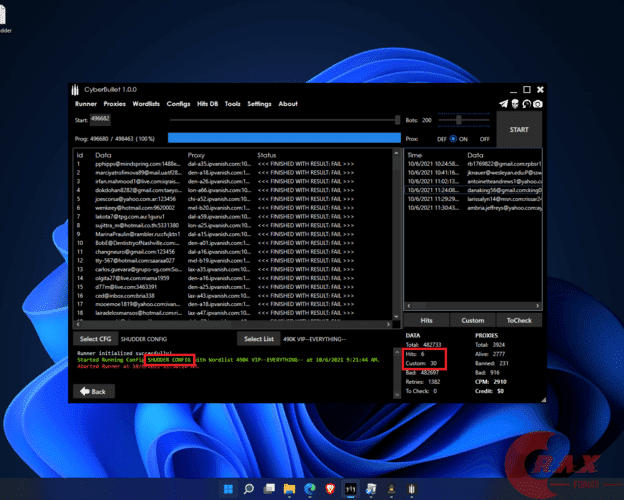Click the Bots count slider handle
This screenshot has width=624, height=500.
(x=459, y=119)
